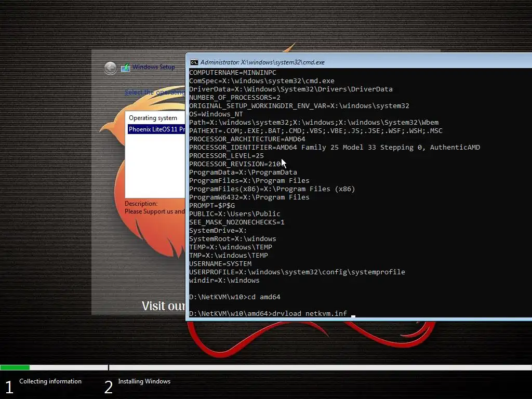Click the Operating system column header
The height and width of the screenshot is (399, 532).
click(x=153, y=118)
